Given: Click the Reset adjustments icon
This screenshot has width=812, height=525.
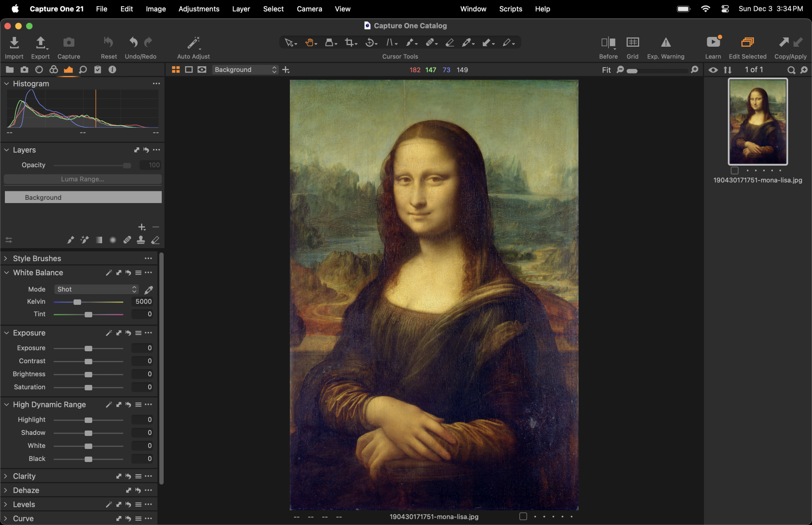Looking at the screenshot, I should [108, 42].
